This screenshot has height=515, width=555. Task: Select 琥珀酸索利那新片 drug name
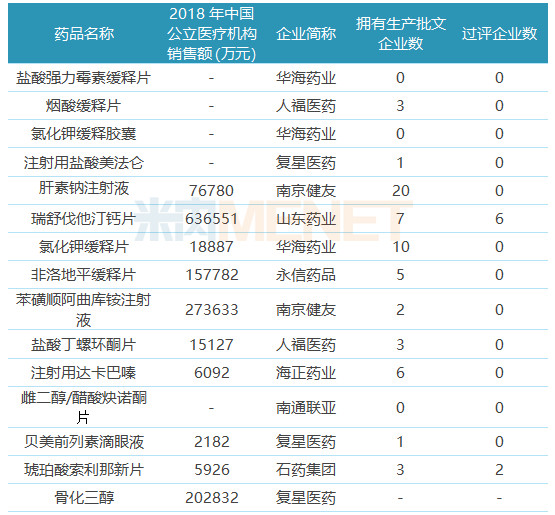click(84, 470)
